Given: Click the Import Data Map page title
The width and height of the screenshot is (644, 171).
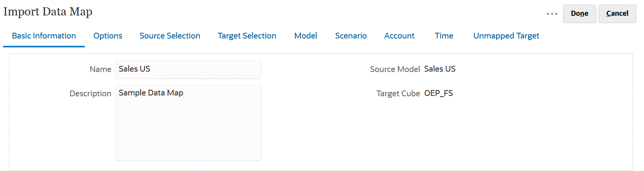Looking at the screenshot, I should click(48, 12).
